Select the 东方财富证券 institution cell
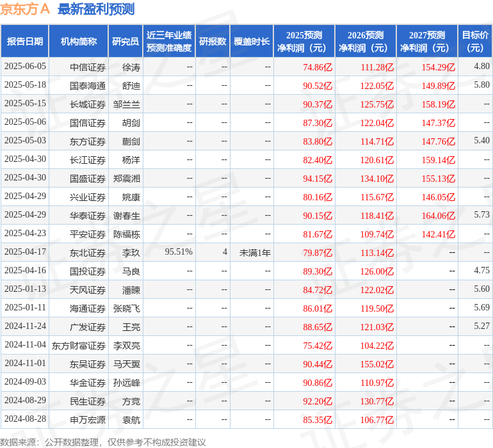493x448 pixels. click(79, 346)
